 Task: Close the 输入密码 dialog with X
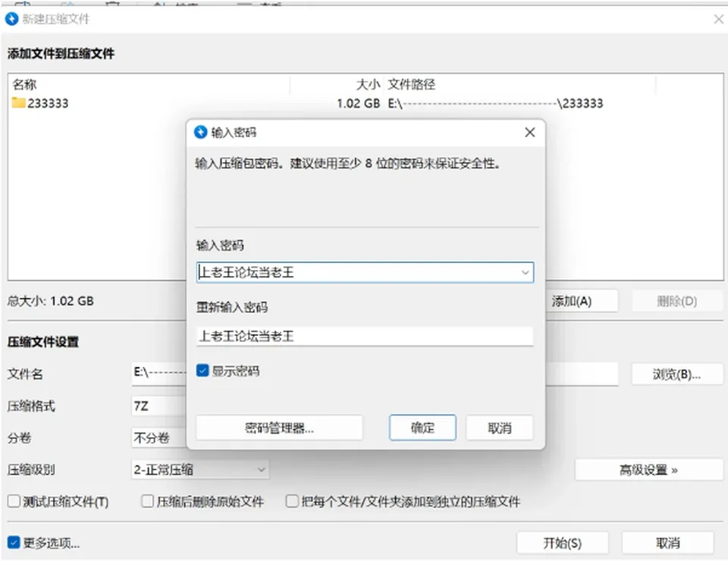pyautogui.click(x=530, y=132)
